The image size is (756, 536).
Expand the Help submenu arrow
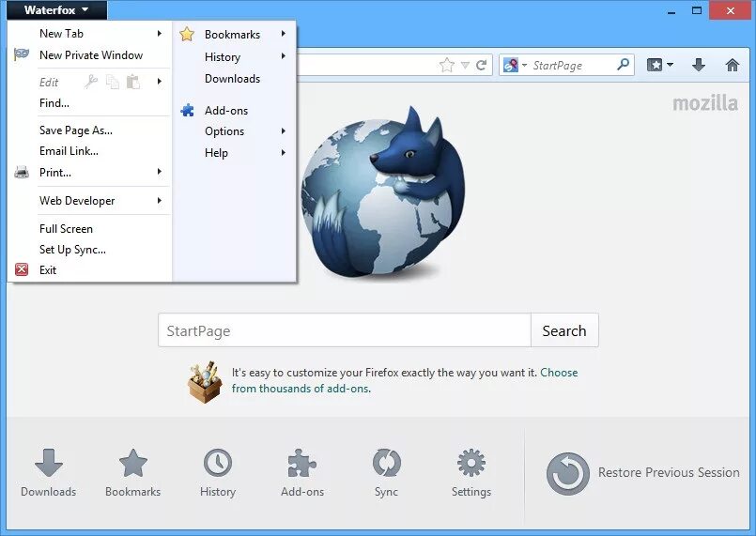point(284,152)
